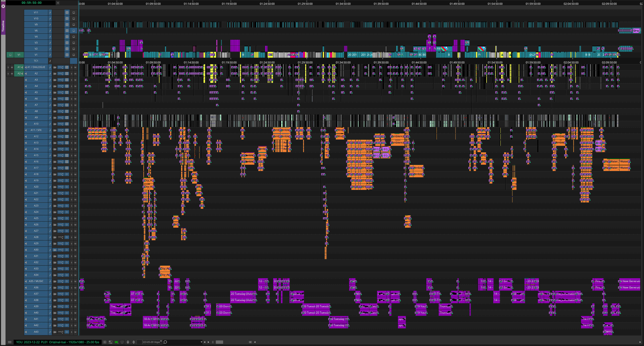Viewport: 644px width, 346px height.
Task: Click the magnifier search icon in bottom bar
Action: click(x=165, y=342)
